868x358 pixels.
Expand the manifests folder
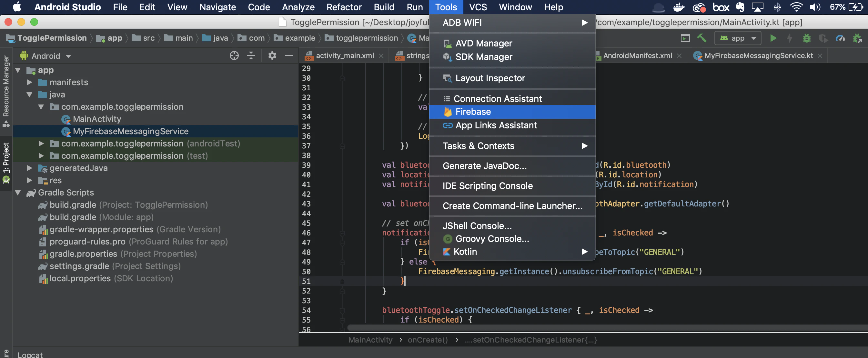tap(29, 82)
